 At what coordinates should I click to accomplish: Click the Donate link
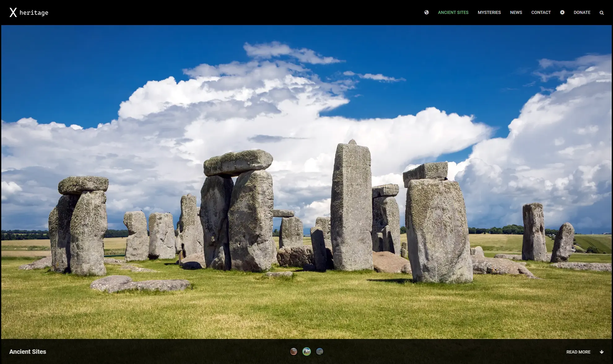click(x=582, y=12)
